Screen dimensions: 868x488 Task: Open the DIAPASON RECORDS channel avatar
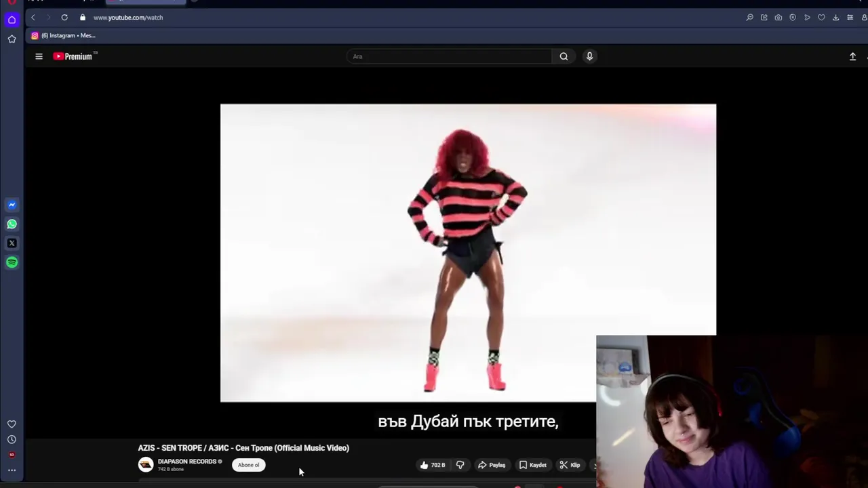point(146,464)
